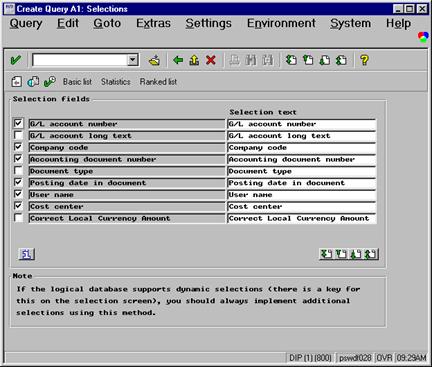This screenshot has height=367, width=432.
Task: Edit Document type selection text field
Action: click(x=302, y=171)
